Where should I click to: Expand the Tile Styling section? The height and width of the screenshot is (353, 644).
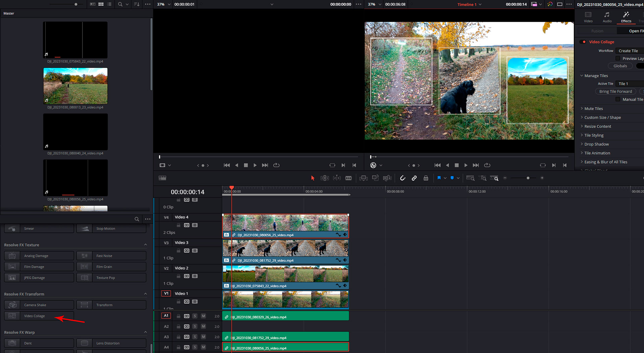[582, 135]
